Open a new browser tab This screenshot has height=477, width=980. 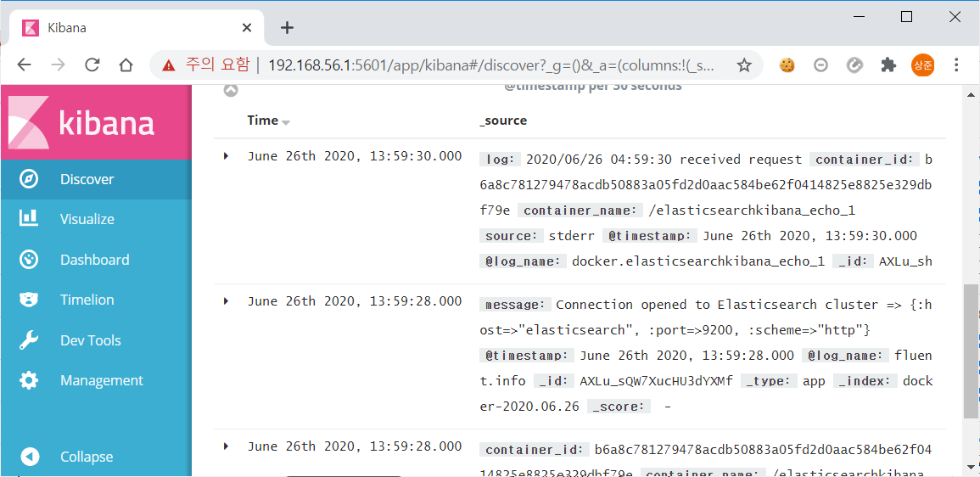coord(287,27)
